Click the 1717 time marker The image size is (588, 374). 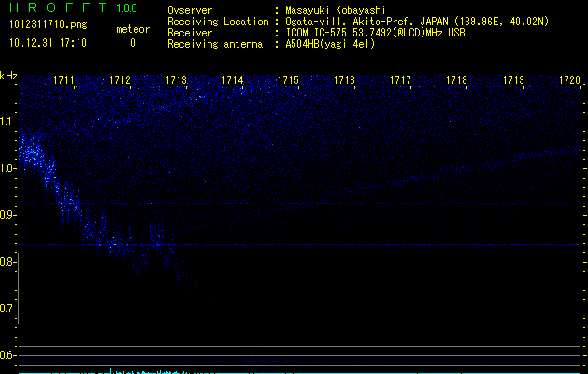[x=401, y=80]
